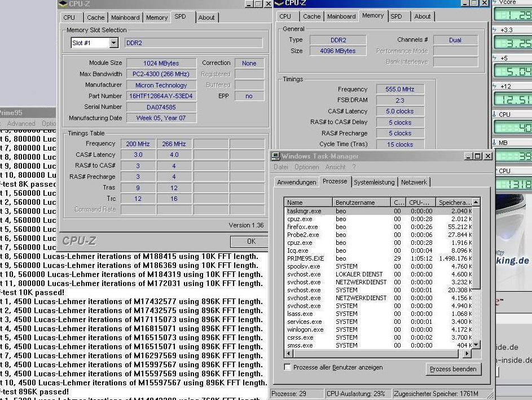The image size is (532, 400).
Task: Click Manufacturing Date Week 05, Year 07
Action: point(161,118)
